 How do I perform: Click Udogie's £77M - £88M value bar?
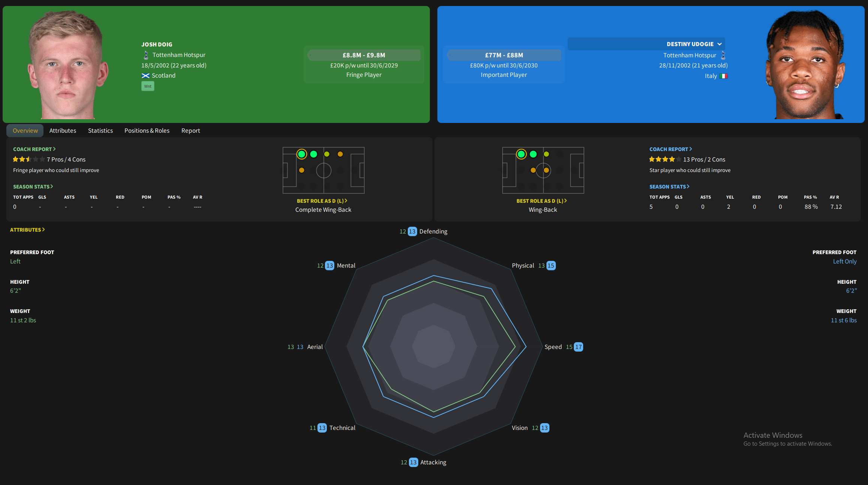point(504,55)
